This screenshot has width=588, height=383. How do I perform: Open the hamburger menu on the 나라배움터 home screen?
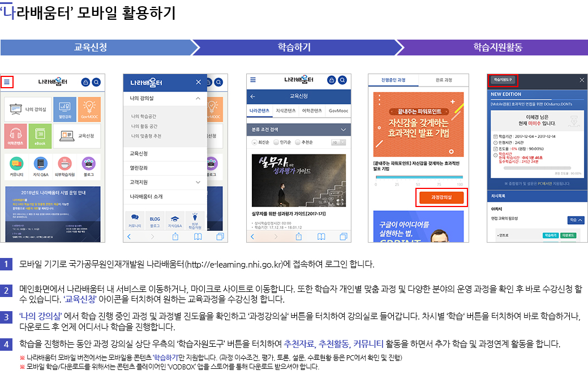pos(7,82)
